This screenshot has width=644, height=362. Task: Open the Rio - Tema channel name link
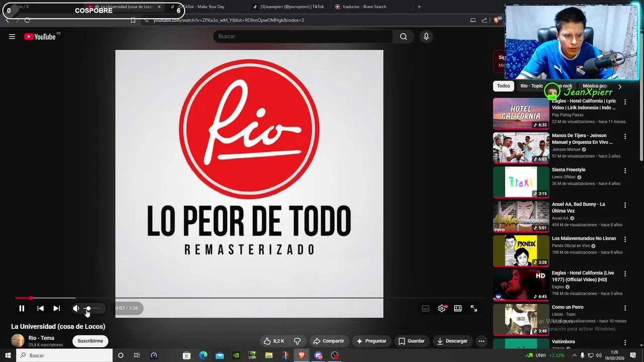coord(41,338)
